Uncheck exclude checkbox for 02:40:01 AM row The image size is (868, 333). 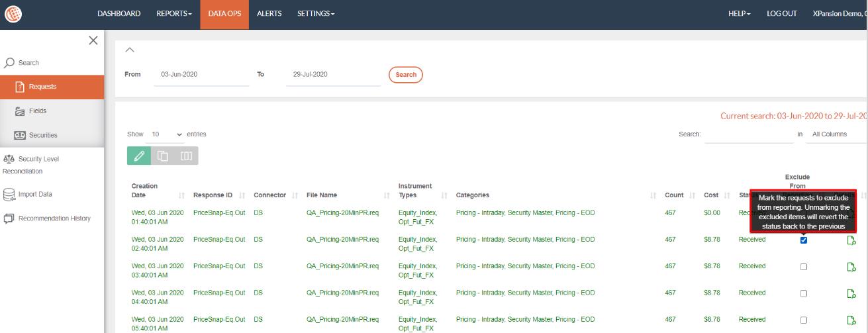point(804,240)
